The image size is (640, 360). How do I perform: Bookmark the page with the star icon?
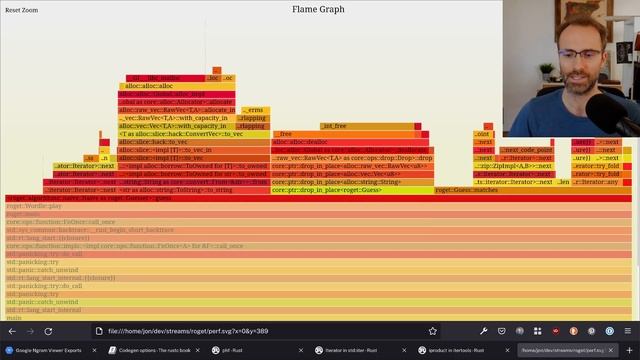(433, 331)
